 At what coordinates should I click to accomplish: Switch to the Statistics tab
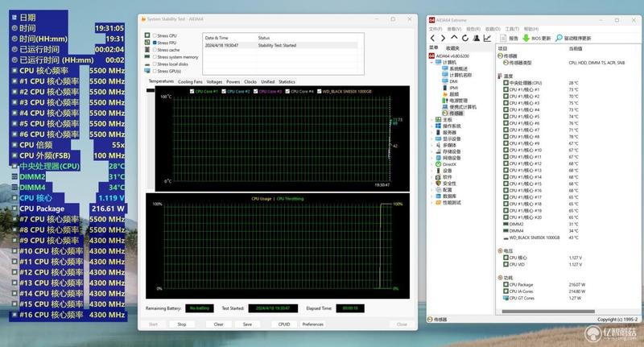(x=287, y=82)
